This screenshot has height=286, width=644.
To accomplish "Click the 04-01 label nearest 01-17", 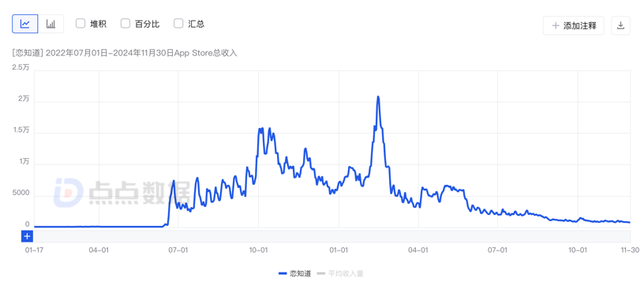I will (x=99, y=250).
